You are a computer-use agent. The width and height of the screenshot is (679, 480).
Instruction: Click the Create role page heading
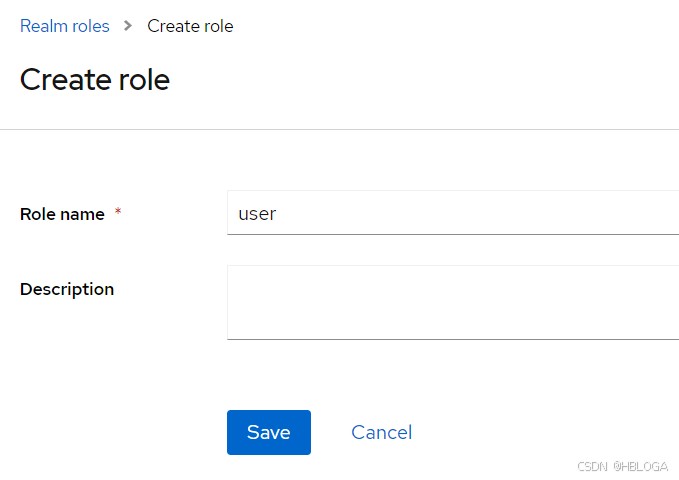tap(95, 79)
